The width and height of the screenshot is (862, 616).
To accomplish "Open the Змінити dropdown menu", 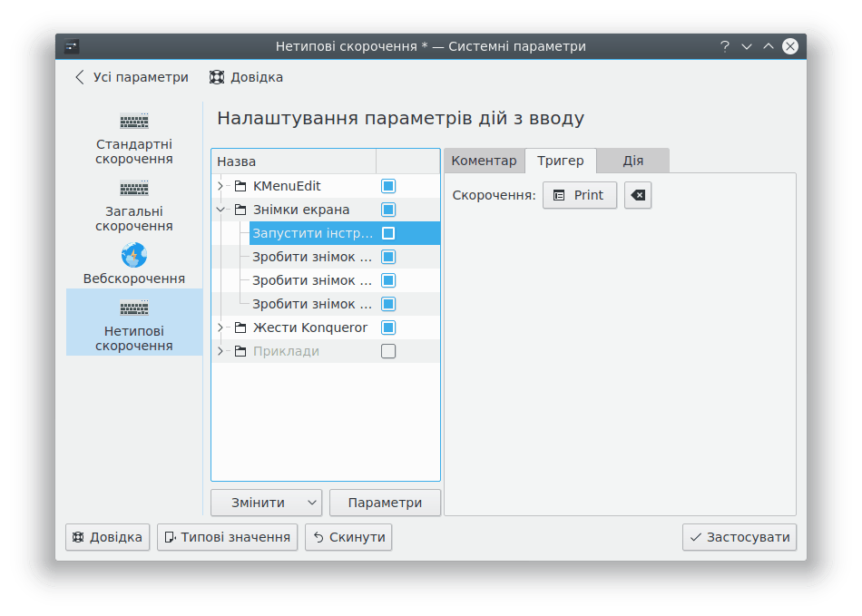I will tap(311, 503).
